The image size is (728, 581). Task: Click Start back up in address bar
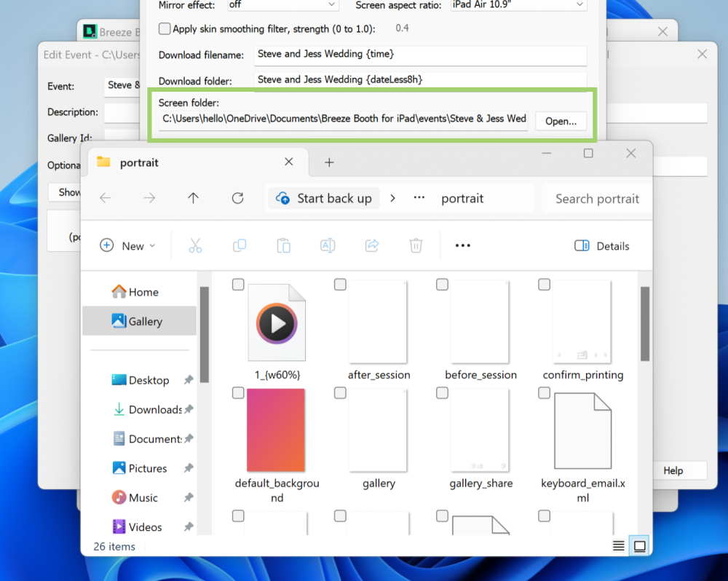324,198
